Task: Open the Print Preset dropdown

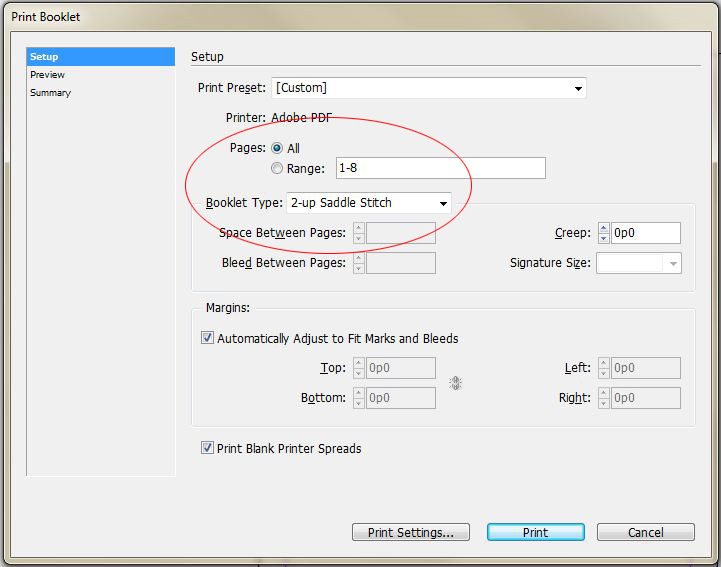Action: 429,88
